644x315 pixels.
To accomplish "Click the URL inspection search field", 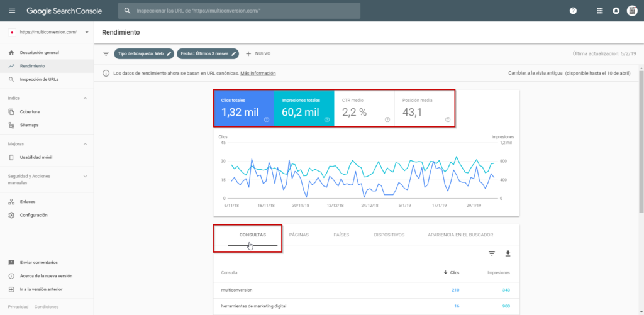I will pyautogui.click(x=239, y=11).
